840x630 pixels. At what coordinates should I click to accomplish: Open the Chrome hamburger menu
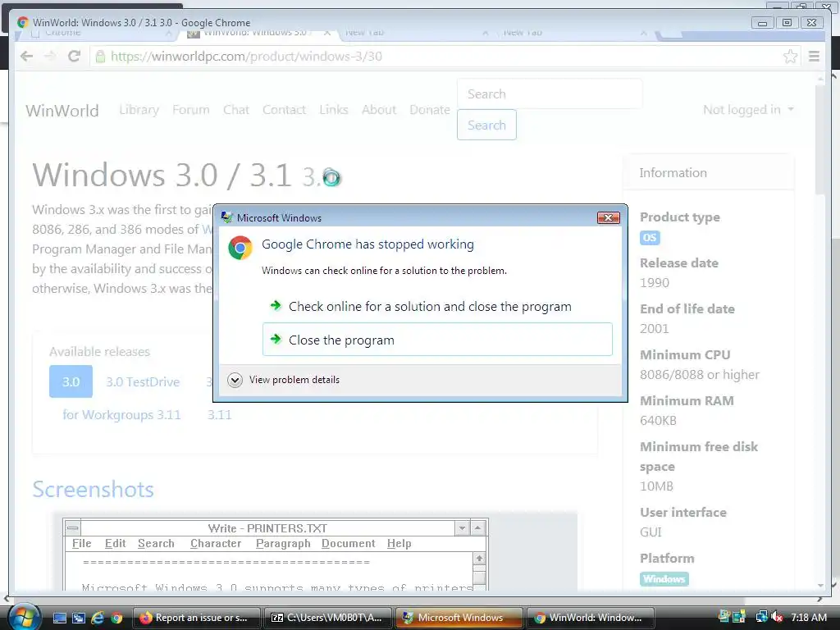(814, 57)
